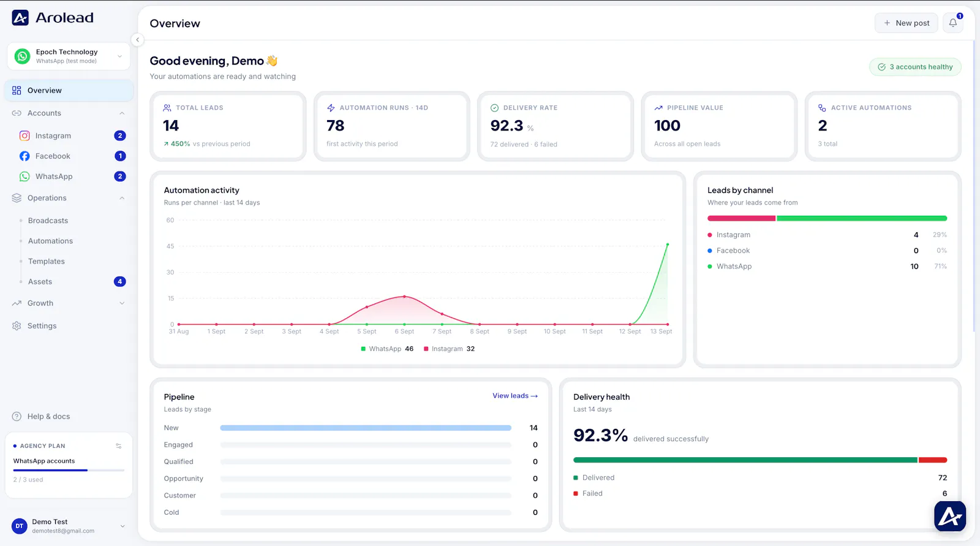Click the Instagram badge showing 2
Screen dimensions: 980x546
click(x=120, y=136)
